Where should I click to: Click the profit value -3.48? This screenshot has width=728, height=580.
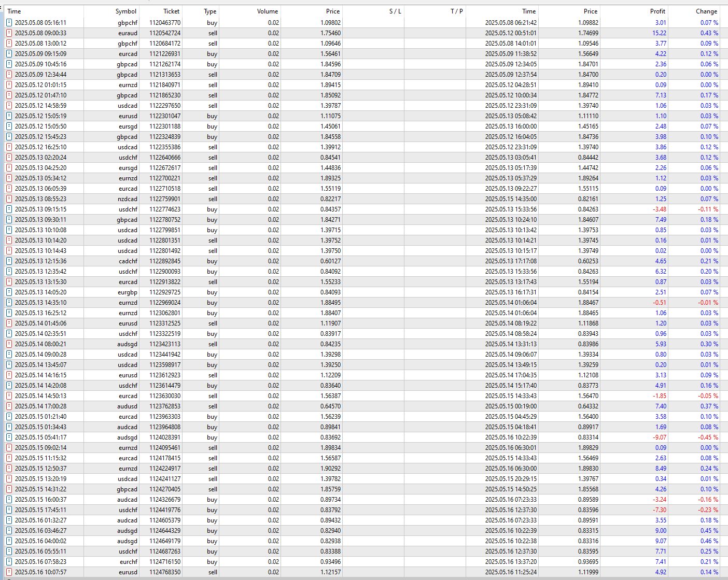tap(660, 209)
